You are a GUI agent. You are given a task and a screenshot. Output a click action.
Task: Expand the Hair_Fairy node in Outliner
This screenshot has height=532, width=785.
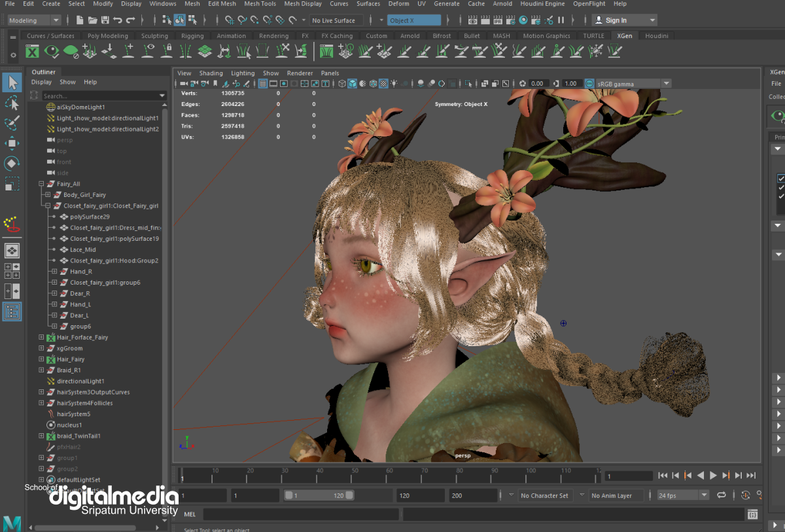(x=41, y=359)
